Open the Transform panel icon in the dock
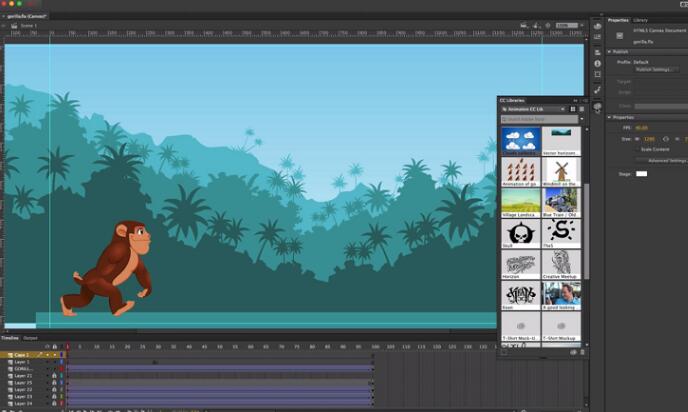 point(597,75)
